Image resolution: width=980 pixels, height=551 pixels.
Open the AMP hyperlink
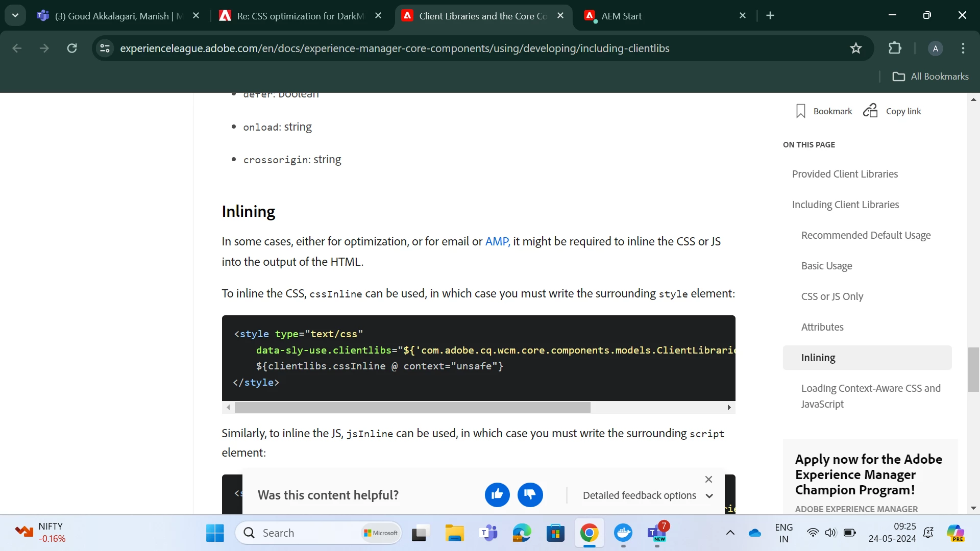point(497,241)
